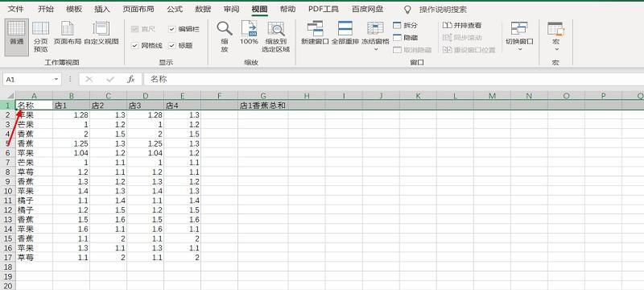Expand Freeze Panes (冻结窗格) dropdown arrow
This screenshot has height=290, width=644.
point(375,49)
